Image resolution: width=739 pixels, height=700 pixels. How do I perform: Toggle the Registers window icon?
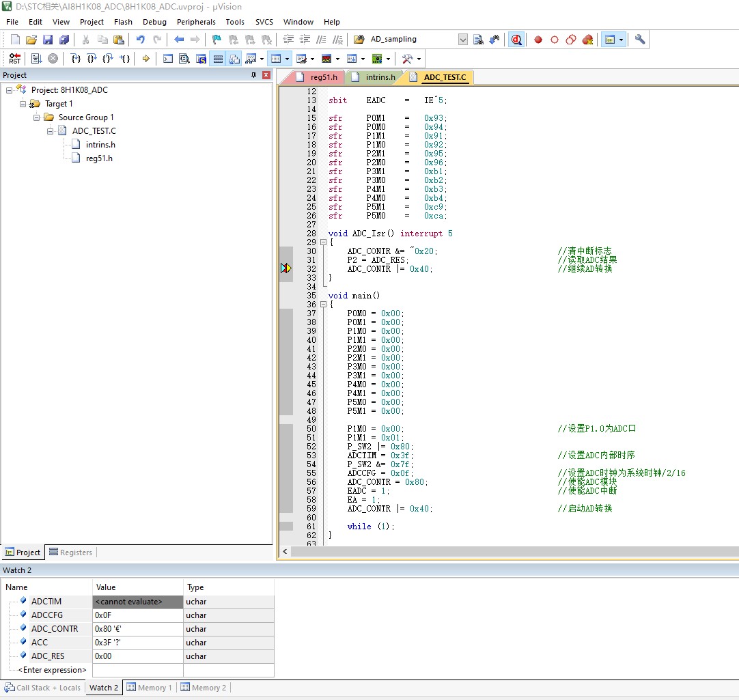point(218,59)
